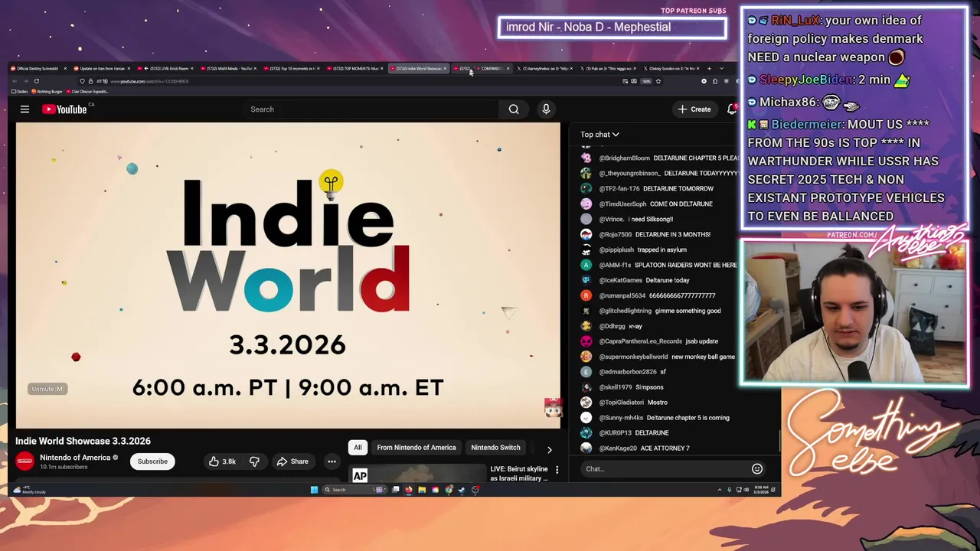Viewport: 980px width, 551px height.
Task: Select the Nintendo Switch filter chip
Action: coord(495,448)
